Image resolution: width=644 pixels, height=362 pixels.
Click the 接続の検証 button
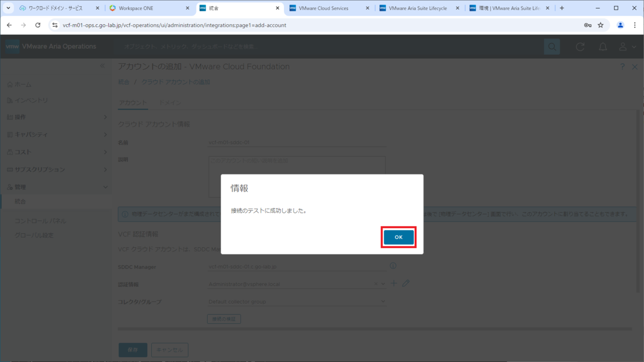pyautogui.click(x=224, y=319)
